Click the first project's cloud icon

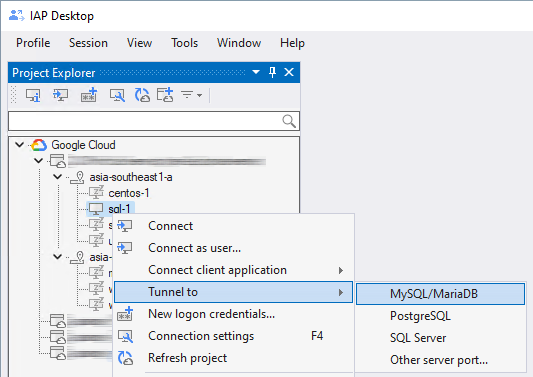58,160
